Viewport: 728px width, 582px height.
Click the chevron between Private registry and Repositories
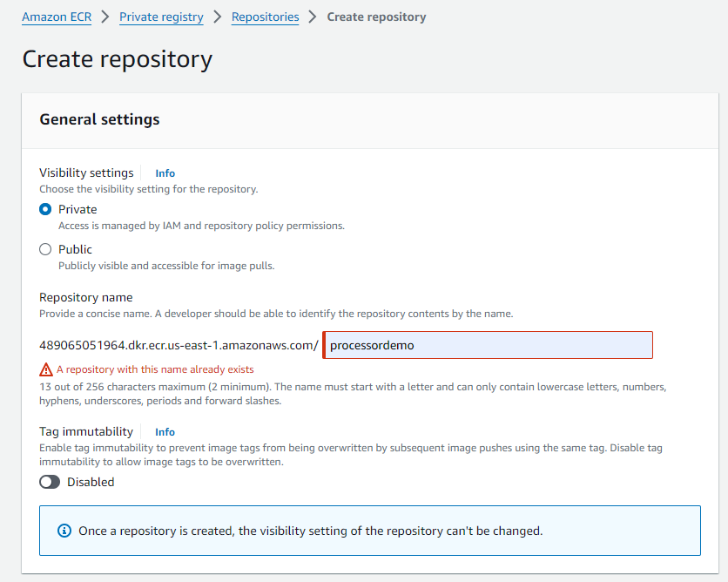coord(216,17)
